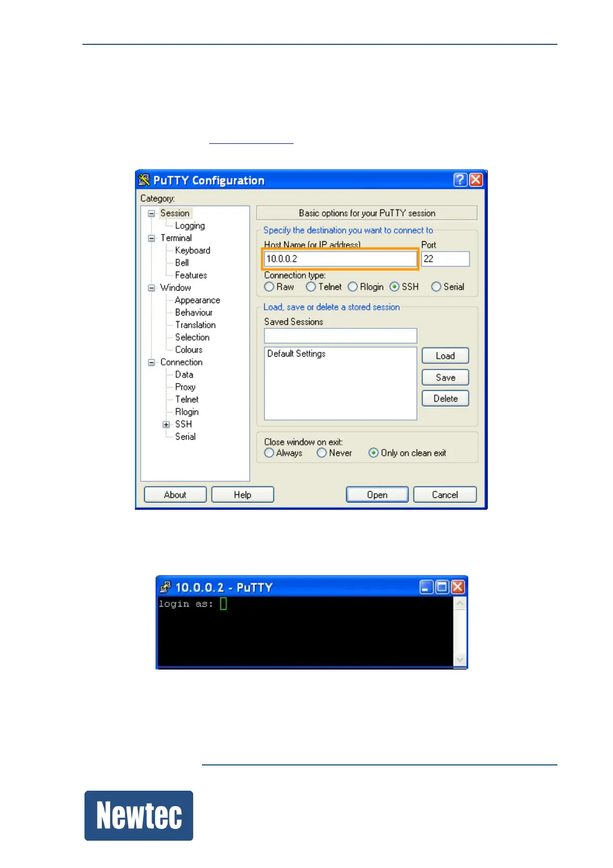
Task: Open Terminal category
Action: tap(176, 238)
